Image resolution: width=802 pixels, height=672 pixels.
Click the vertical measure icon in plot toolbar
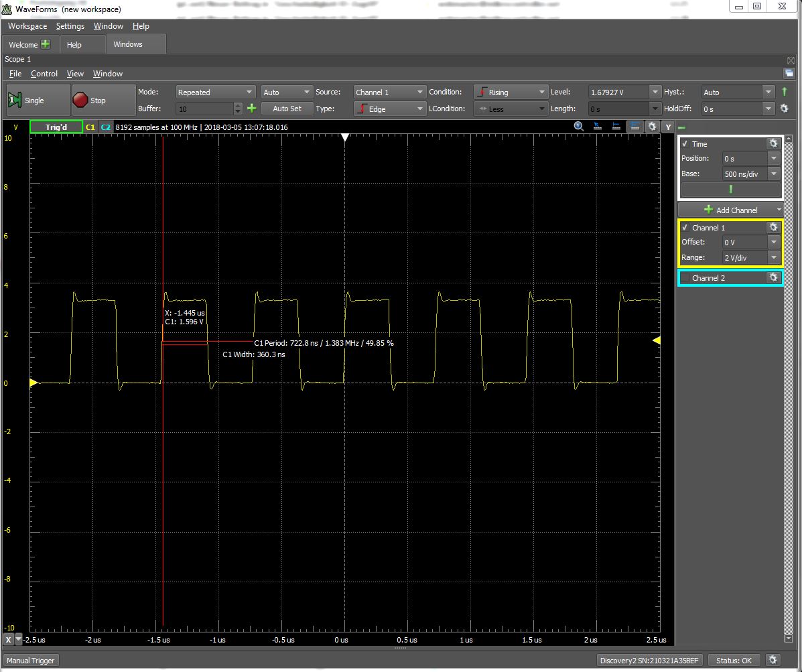(x=616, y=127)
